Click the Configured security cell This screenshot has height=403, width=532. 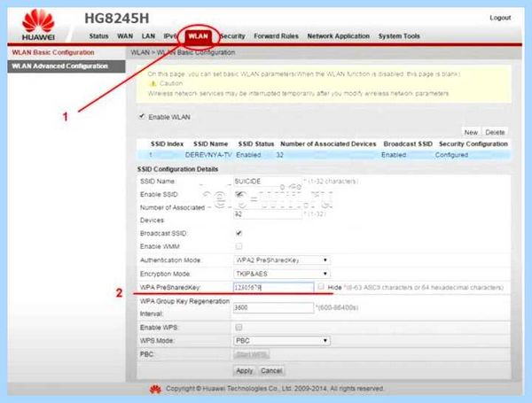pyautogui.click(x=451, y=155)
